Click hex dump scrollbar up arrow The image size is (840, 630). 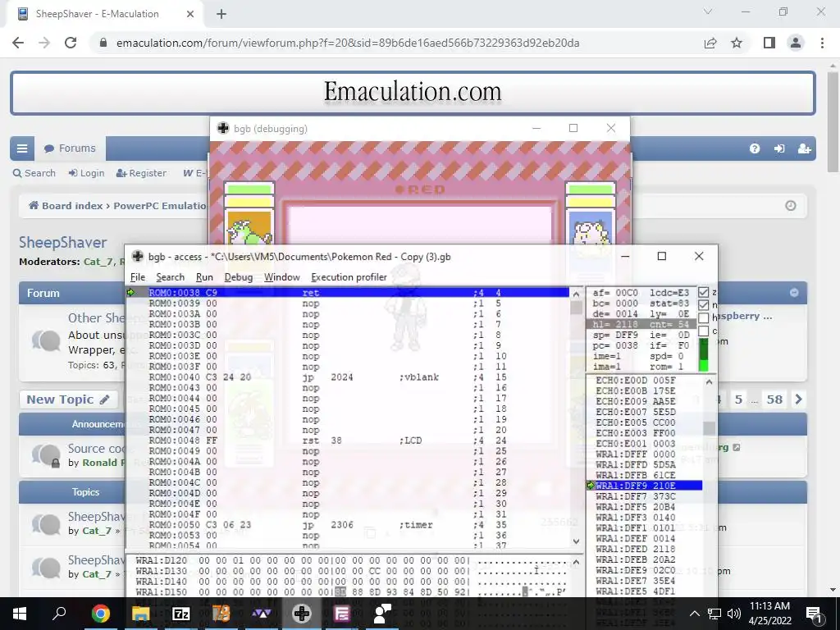pyautogui.click(x=577, y=562)
